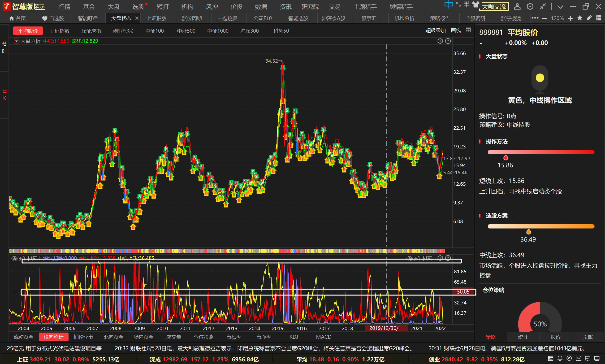Click the 选股方案 slider marker at 36.49

528,232
